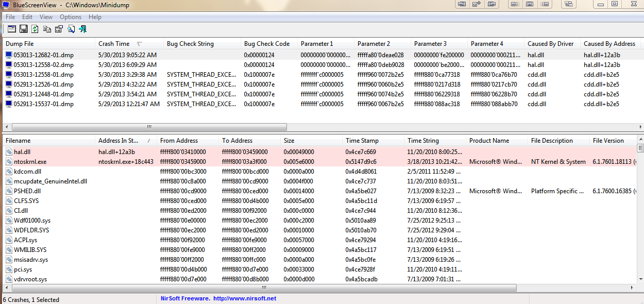This screenshot has height=304, width=644.
Task: Click file version 6.1.7600.16385 cell
Action: coord(615,191)
